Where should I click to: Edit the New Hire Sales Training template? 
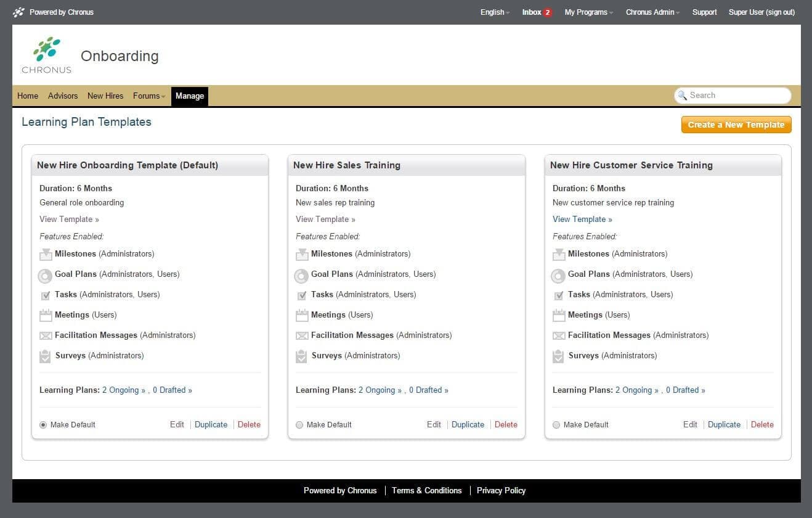tap(434, 425)
